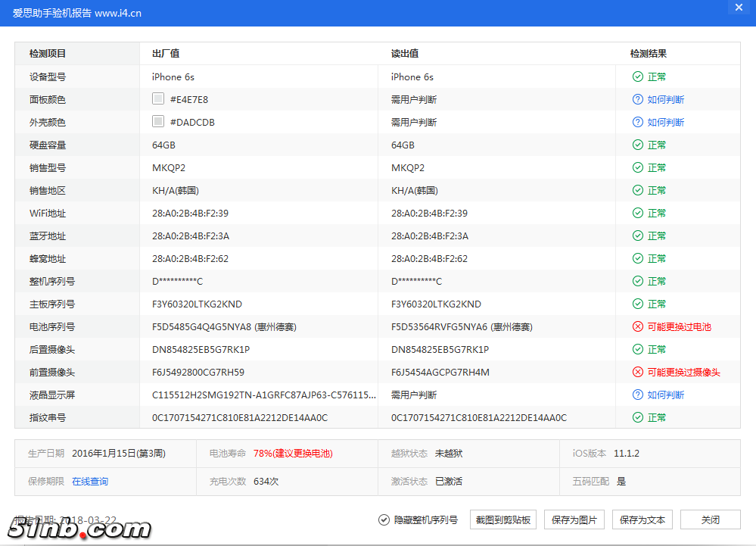Click the question mark icon for 液晶显示屏
Image resolution: width=756 pixels, height=546 pixels.
pyautogui.click(x=638, y=395)
